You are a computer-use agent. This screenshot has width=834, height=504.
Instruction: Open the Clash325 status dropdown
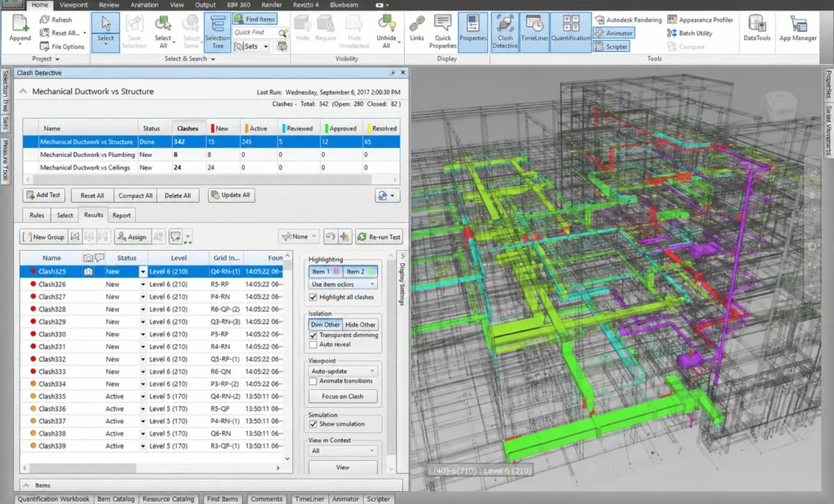(x=143, y=272)
